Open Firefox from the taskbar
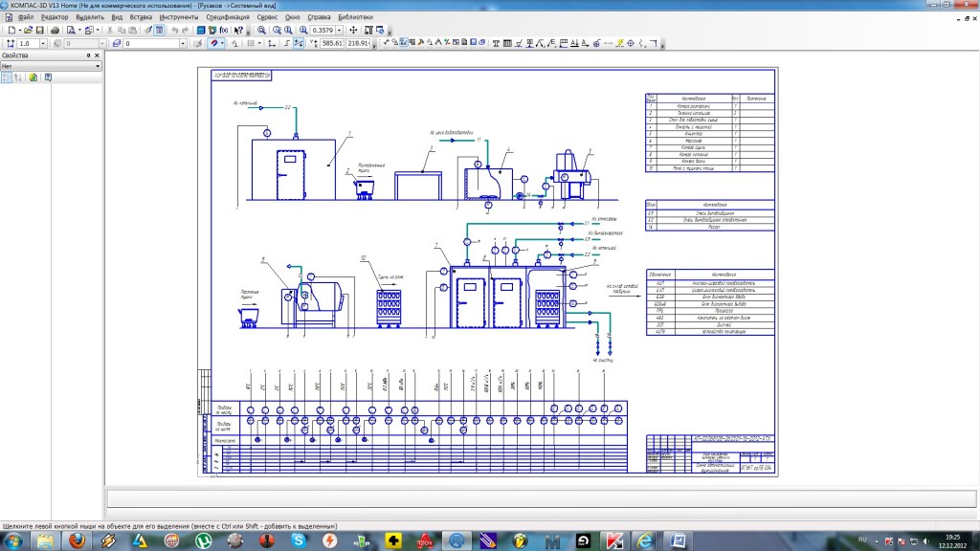The image size is (980, 551). 77,540
